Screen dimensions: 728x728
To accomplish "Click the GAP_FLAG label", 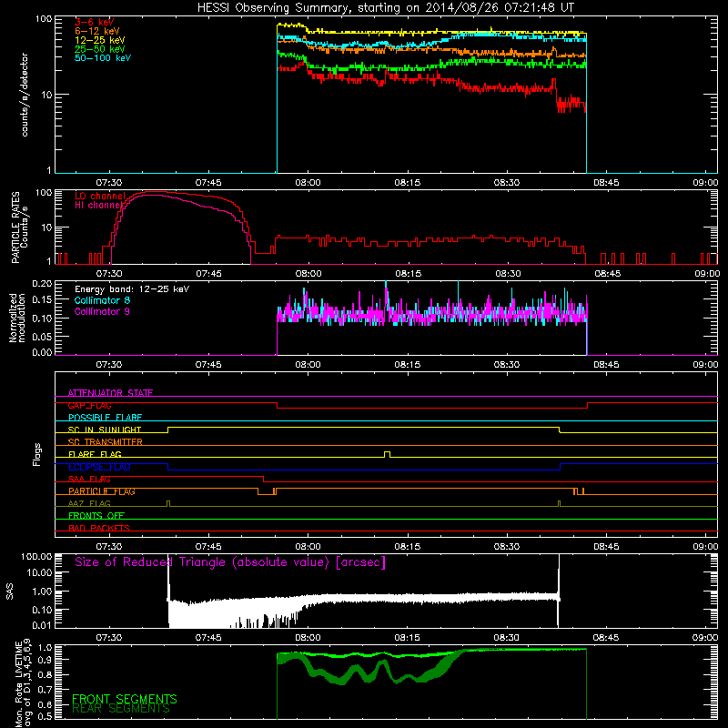I will click(90, 406).
